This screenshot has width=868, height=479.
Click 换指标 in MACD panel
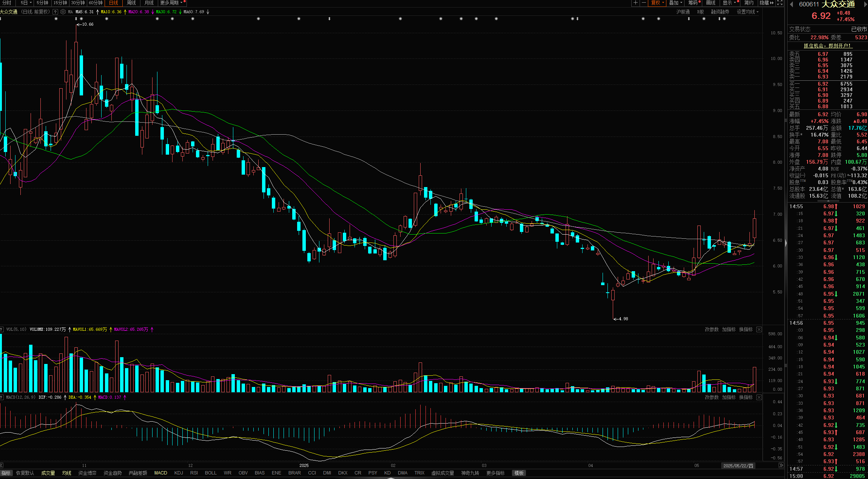746,397
